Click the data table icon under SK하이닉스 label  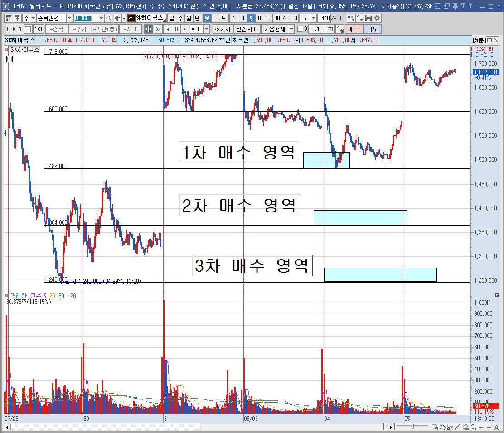point(10,59)
